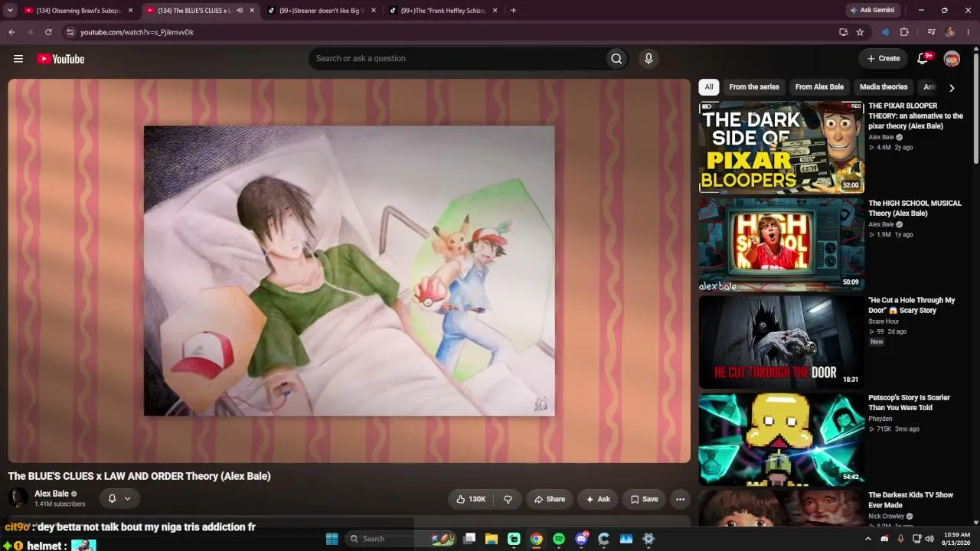Go back to the previous page
Screen dimensions: 980x551
(x=11, y=32)
